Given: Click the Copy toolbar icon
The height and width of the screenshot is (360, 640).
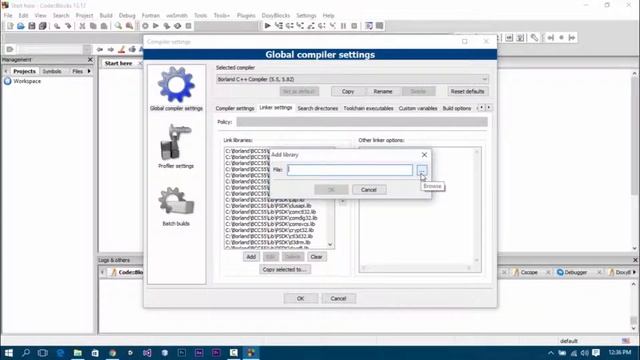Looking at the screenshot, I should pyautogui.click(x=93, y=26).
